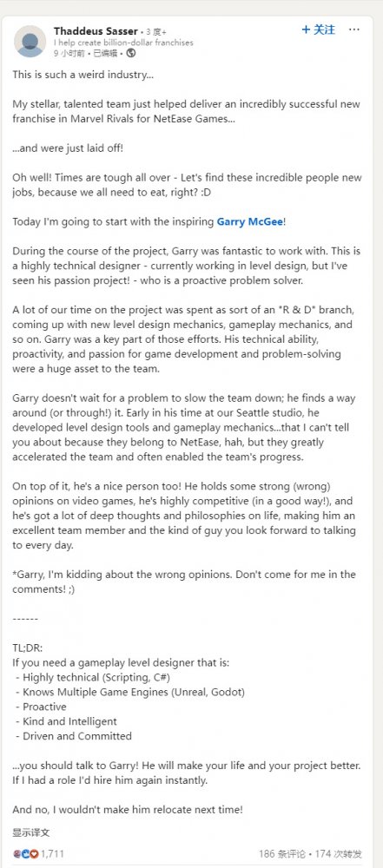Open the 1,711 reactions list

[x=52, y=854]
